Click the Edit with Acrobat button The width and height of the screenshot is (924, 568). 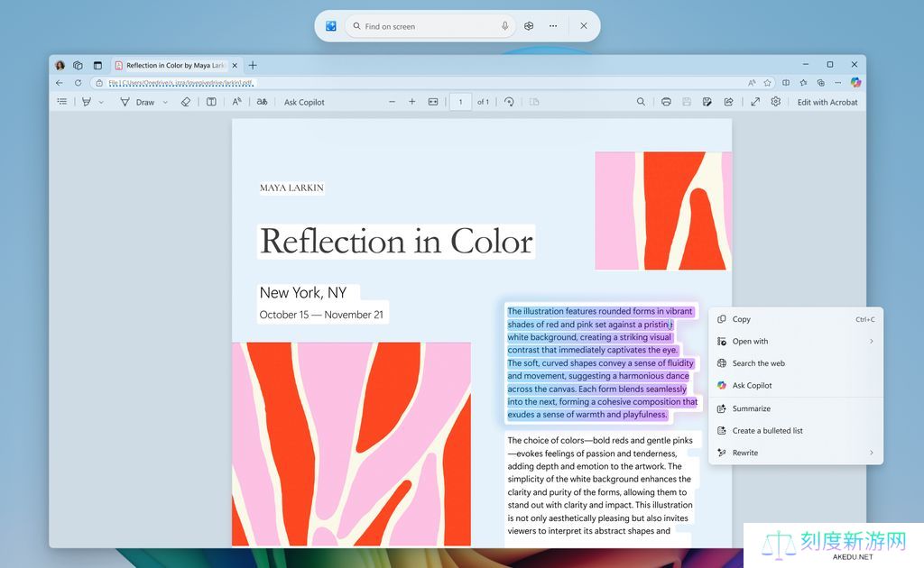pyautogui.click(x=827, y=102)
